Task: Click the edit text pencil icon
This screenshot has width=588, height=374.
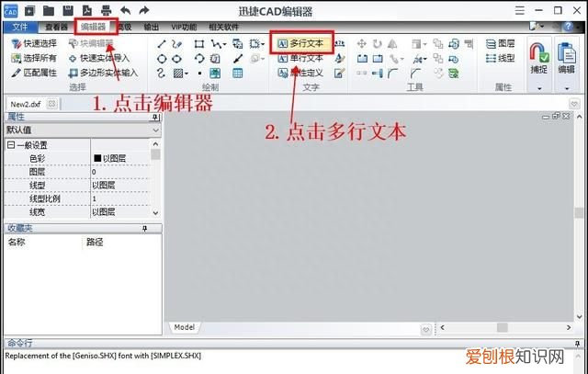Action: (x=339, y=74)
